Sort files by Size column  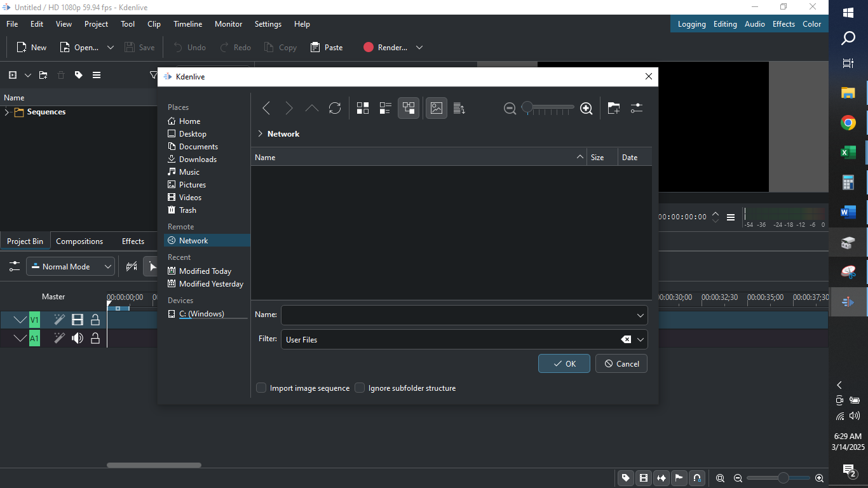[x=602, y=158]
